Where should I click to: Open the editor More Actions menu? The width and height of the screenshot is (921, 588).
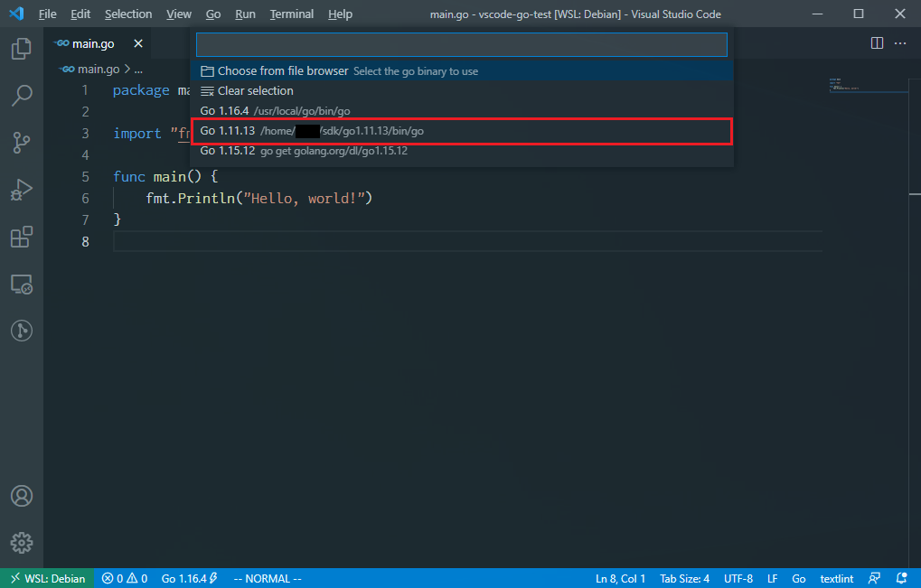pos(900,42)
